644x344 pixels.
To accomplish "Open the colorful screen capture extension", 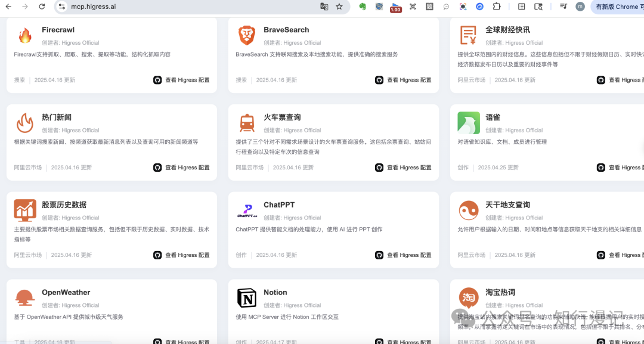I will [463, 7].
